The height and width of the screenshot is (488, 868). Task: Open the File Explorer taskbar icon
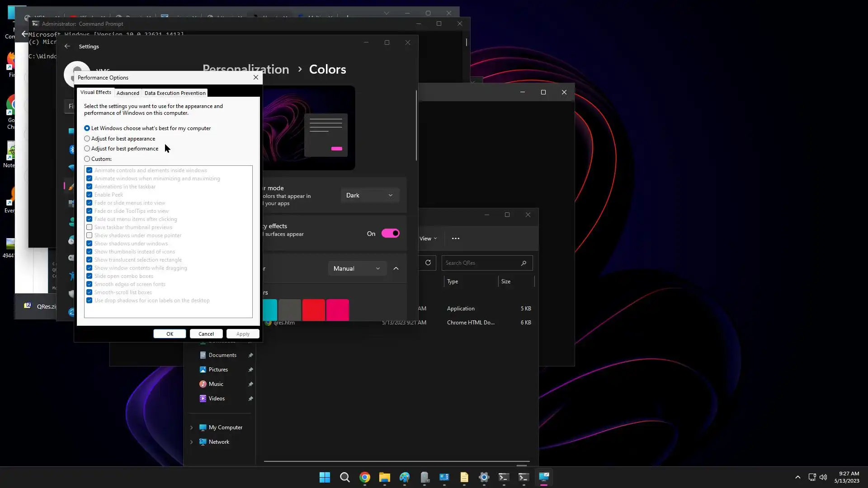[384, 477]
